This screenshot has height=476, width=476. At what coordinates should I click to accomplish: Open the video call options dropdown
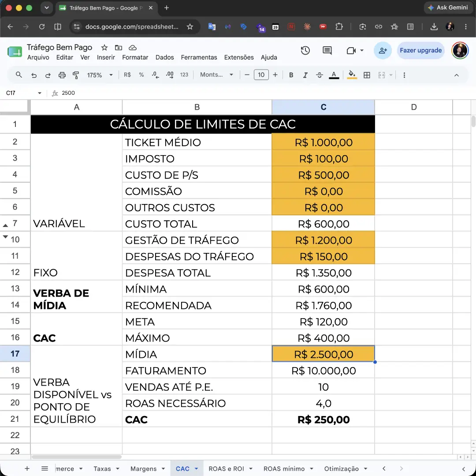[x=362, y=50]
